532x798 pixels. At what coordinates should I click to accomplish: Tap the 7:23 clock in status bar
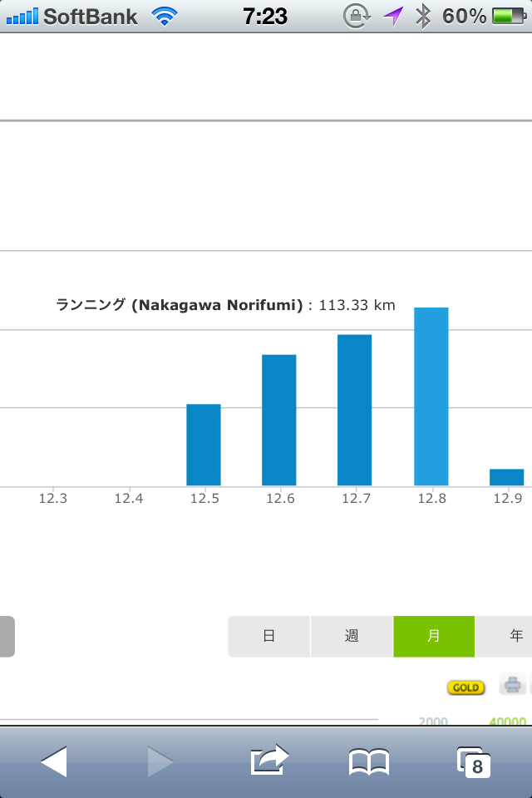[x=264, y=17]
